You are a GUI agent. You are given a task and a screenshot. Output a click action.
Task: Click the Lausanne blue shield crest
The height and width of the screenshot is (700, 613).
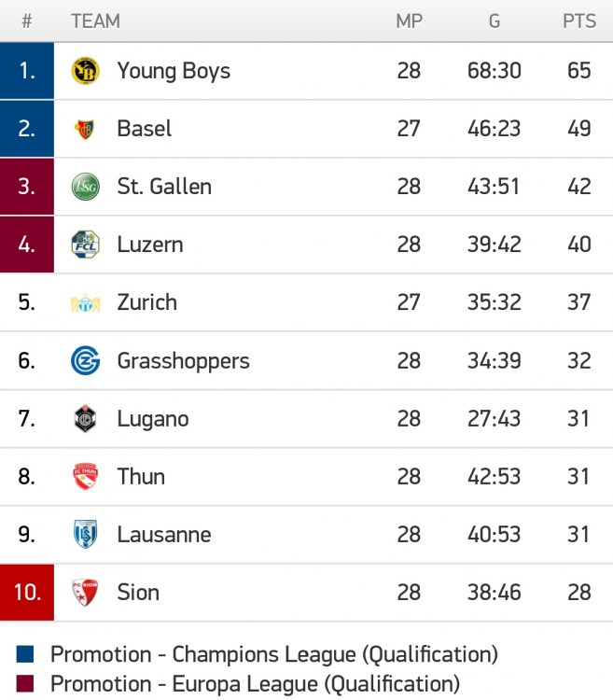tap(85, 534)
